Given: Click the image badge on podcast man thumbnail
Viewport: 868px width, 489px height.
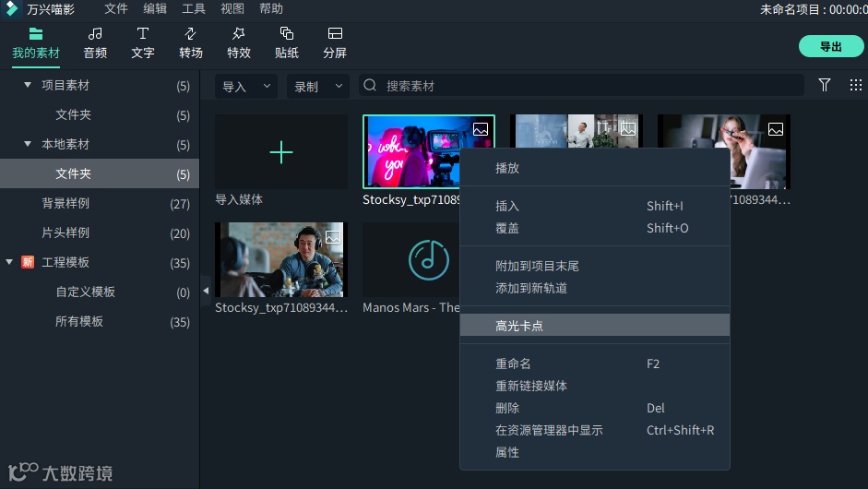Looking at the screenshot, I should [333, 237].
